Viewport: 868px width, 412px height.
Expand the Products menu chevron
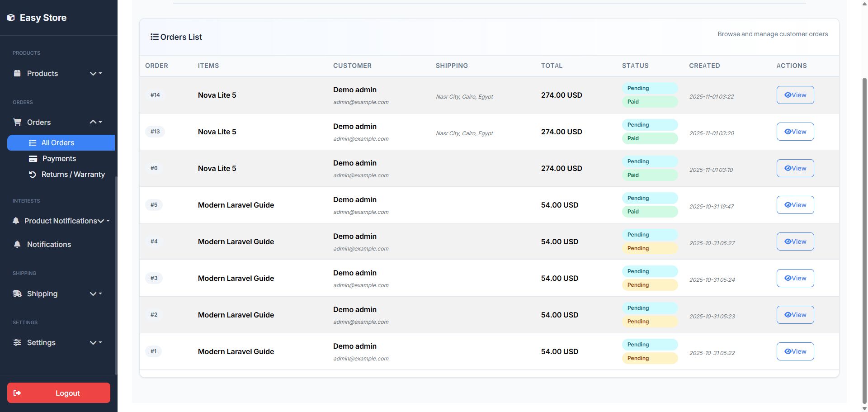(x=93, y=73)
